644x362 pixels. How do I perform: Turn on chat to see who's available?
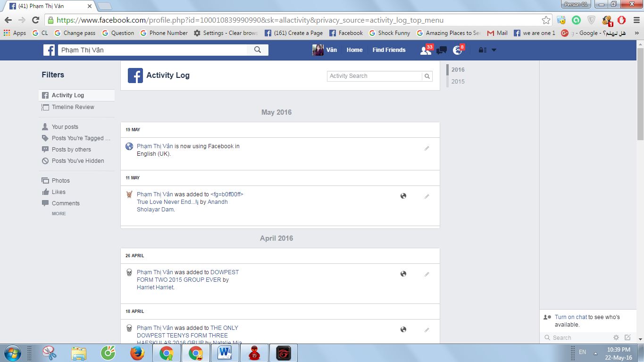click(571, 317)
